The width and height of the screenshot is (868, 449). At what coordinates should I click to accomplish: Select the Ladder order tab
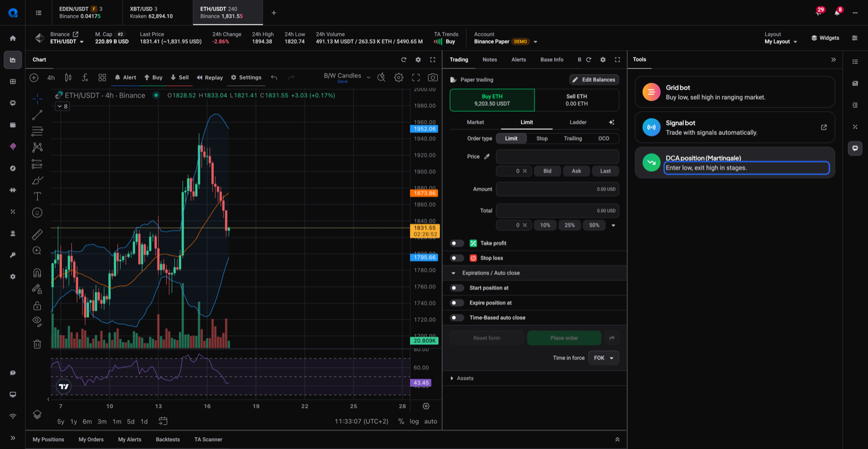click(578, 122)
